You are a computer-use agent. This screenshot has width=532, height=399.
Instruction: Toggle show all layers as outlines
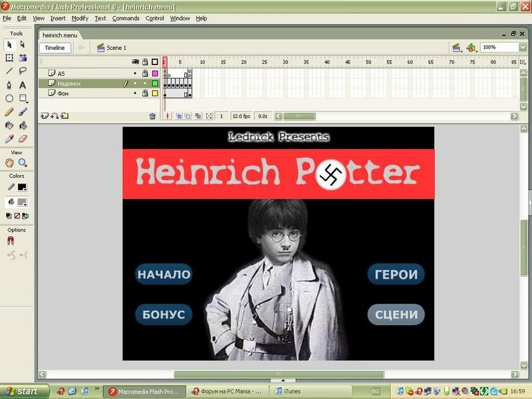tap(155, 62)
